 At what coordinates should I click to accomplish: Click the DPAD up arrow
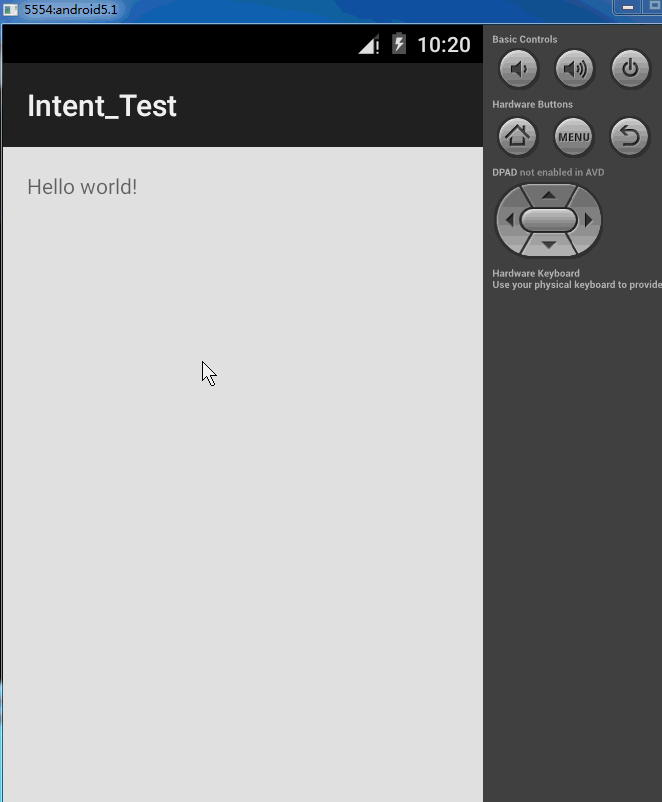(x=549, y=195)
